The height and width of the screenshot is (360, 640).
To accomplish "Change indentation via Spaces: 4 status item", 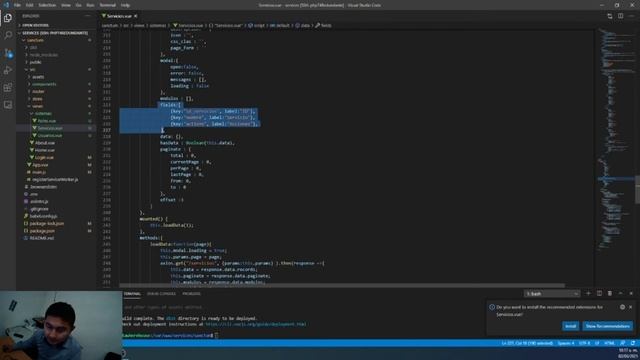I will [566, 343].
